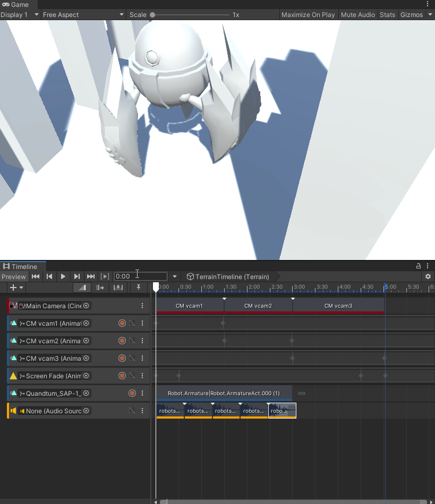Lock the Timeline window with padlock icon
435x504 pixels.
[419, 266]
